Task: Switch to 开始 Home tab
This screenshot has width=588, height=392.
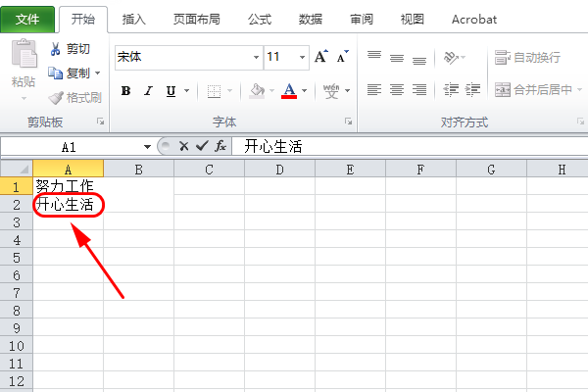Action: (x=83, y=20)
